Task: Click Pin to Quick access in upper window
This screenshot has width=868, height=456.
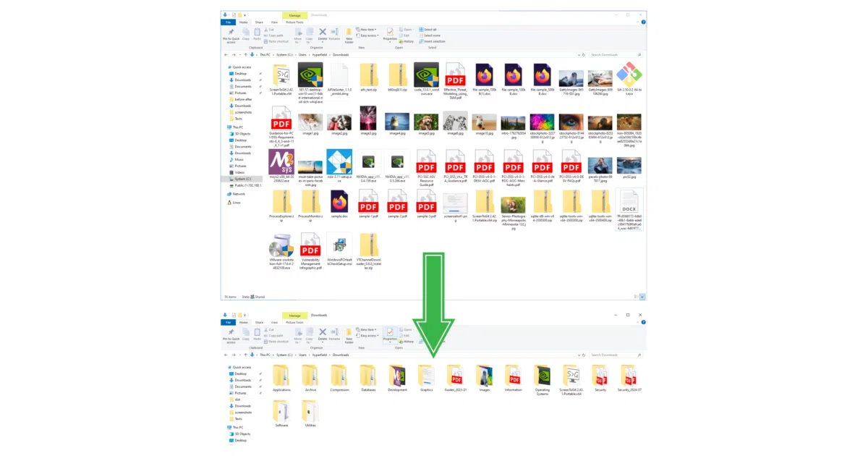Action: (x=231, y=35)
